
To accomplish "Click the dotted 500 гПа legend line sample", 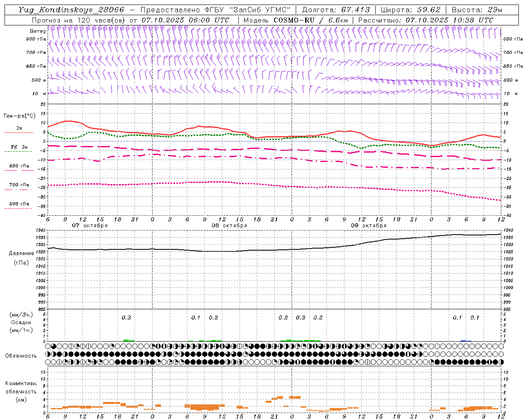I will pyautogui.click(x=18, y=209).
